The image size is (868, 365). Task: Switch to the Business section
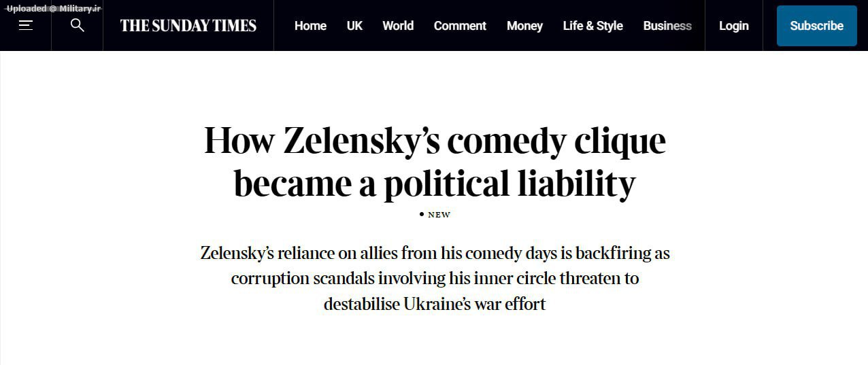667,26
